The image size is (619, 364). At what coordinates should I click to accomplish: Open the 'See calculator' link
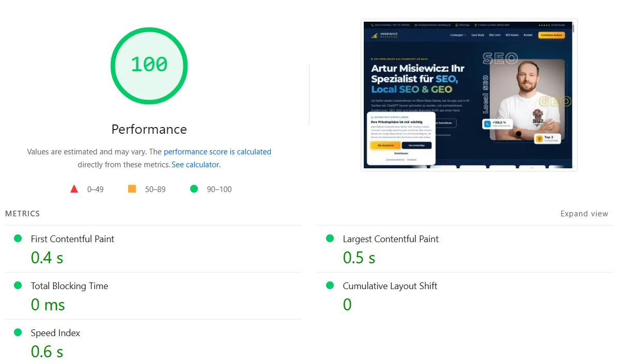point(195,165)
